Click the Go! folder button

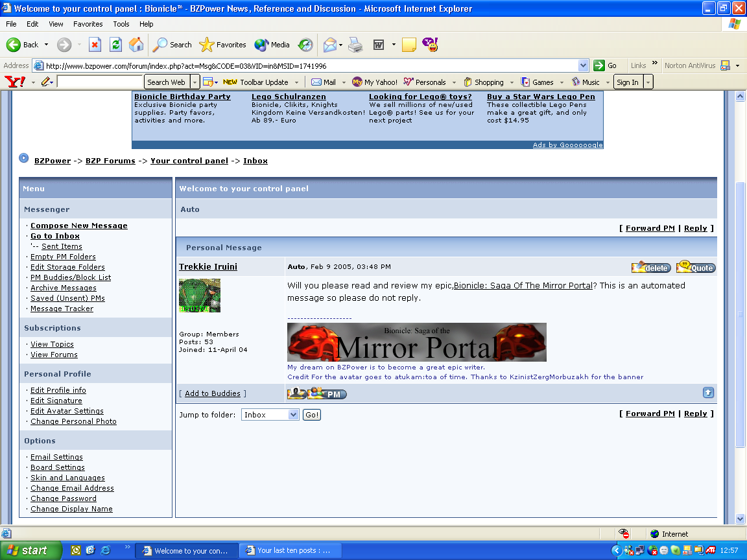point(312,415)
